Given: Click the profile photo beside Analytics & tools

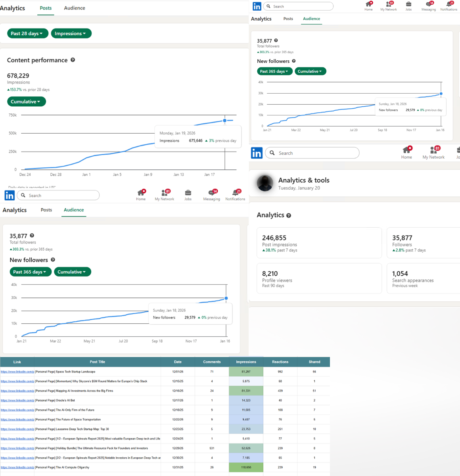Looking at the screenshot, I should click(x=264, y=183).
